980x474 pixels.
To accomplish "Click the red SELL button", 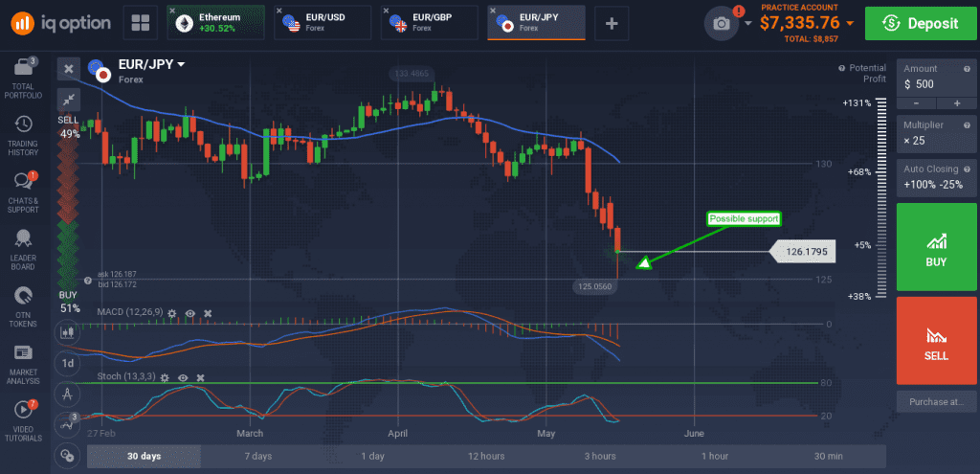I will point(937,341).
